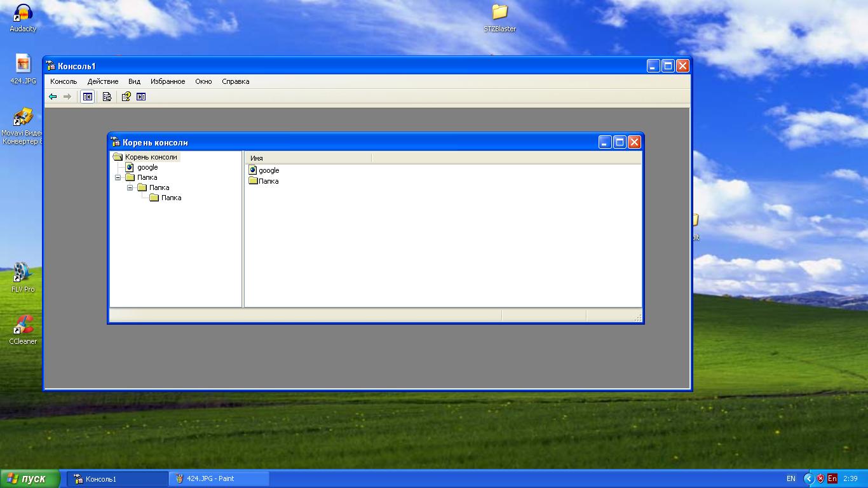
Task: Expand hidden tray icons with the arrow button
Action: point(809,478)
